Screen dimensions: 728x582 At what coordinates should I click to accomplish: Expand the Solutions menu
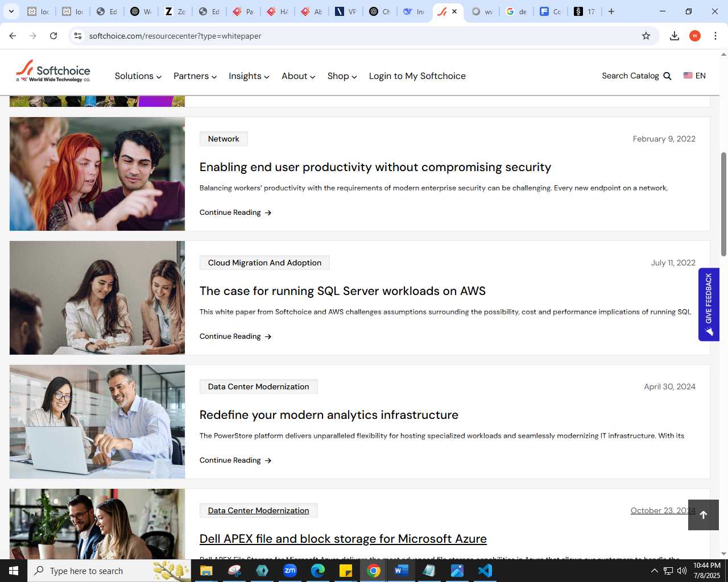pos(138,76)
